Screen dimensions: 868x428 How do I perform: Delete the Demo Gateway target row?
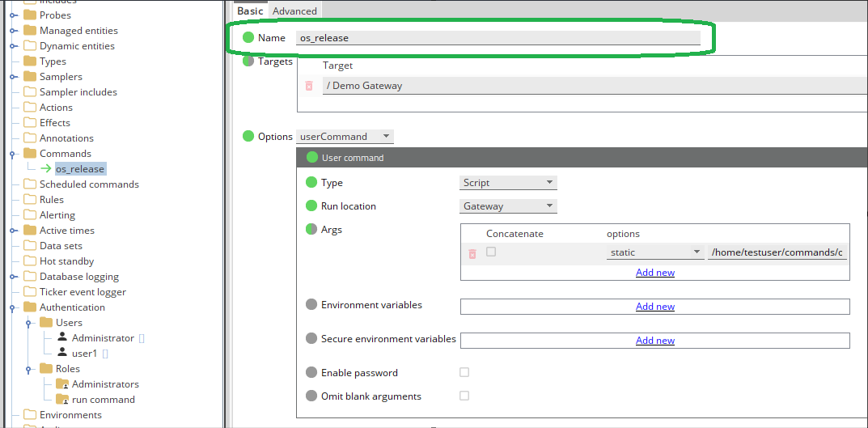(309, 86)
